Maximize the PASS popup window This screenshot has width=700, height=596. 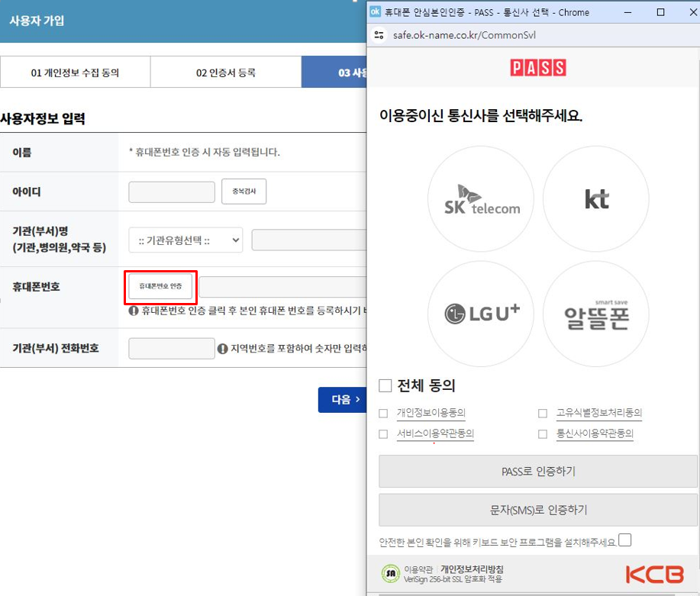tap(661, 12)
